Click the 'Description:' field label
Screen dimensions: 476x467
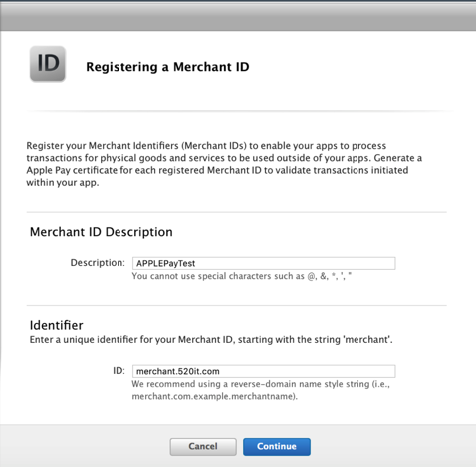(x=98, y=263)
